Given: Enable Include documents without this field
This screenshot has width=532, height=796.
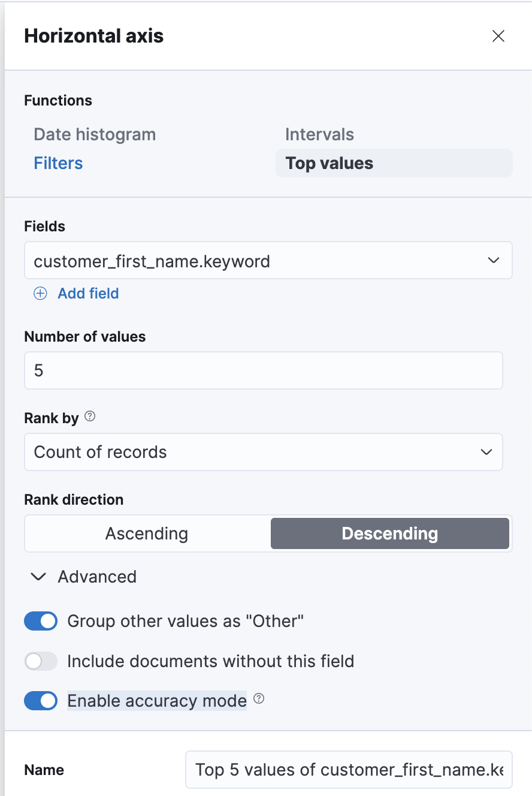Looking at the screenshot, I should (40, 661).
